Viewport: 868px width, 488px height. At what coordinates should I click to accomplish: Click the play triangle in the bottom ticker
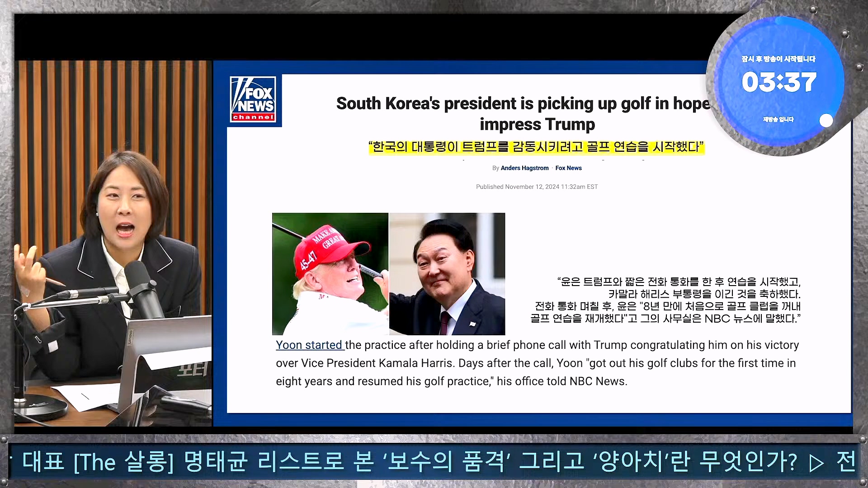(x=816, y=463)
